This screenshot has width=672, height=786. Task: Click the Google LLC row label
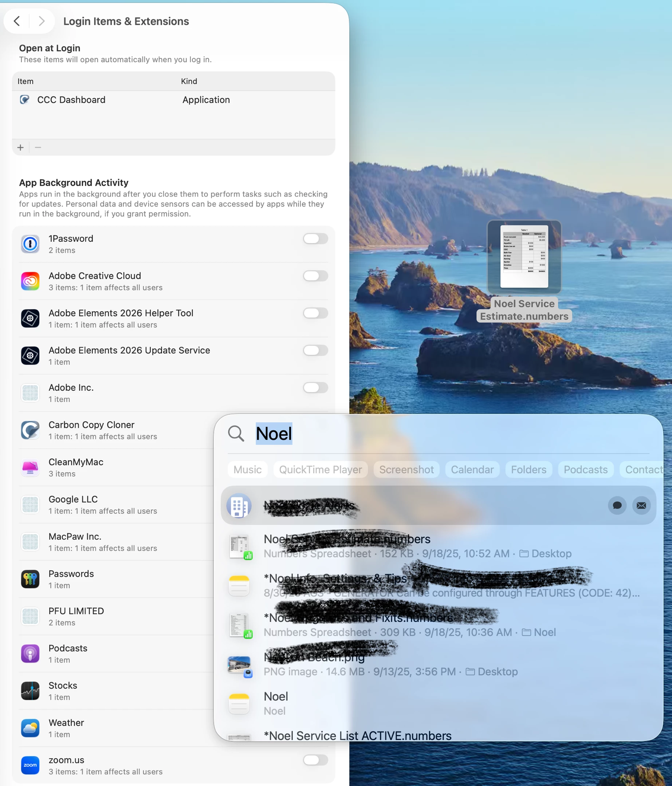[73, 499]
